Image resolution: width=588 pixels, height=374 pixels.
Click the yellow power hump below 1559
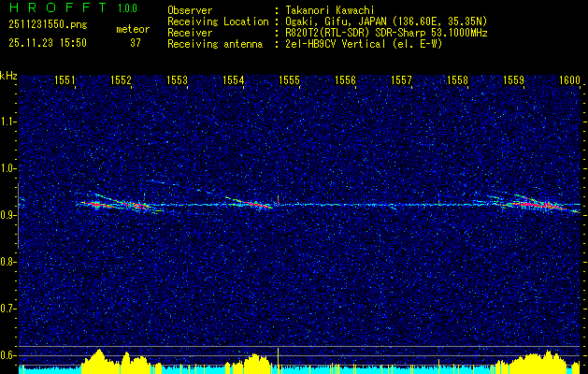(x=535, y=363)
